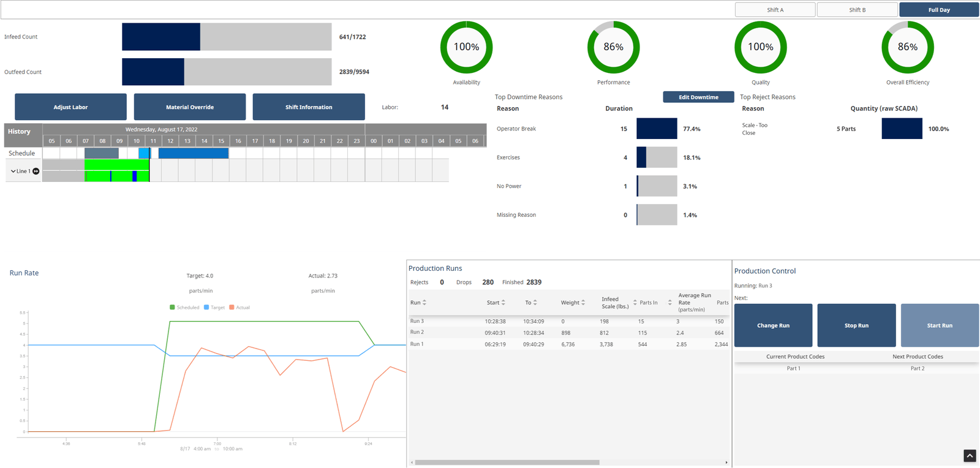This screenshot has height=468, width=980.
Task: Toggle the Scheduled series in chart legend
Action: pos(184,308)
